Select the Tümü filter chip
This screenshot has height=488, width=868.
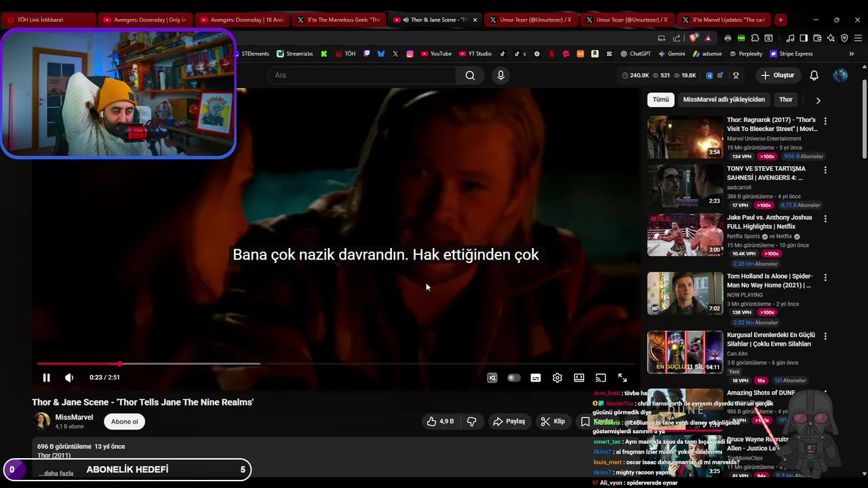pos(660,100)
